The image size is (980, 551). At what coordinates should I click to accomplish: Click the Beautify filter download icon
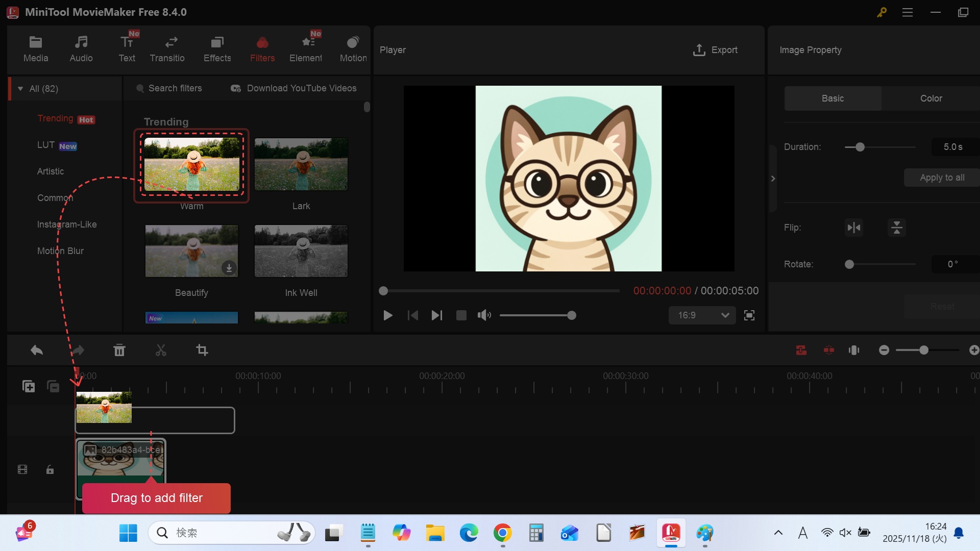(x=229, y=268)
